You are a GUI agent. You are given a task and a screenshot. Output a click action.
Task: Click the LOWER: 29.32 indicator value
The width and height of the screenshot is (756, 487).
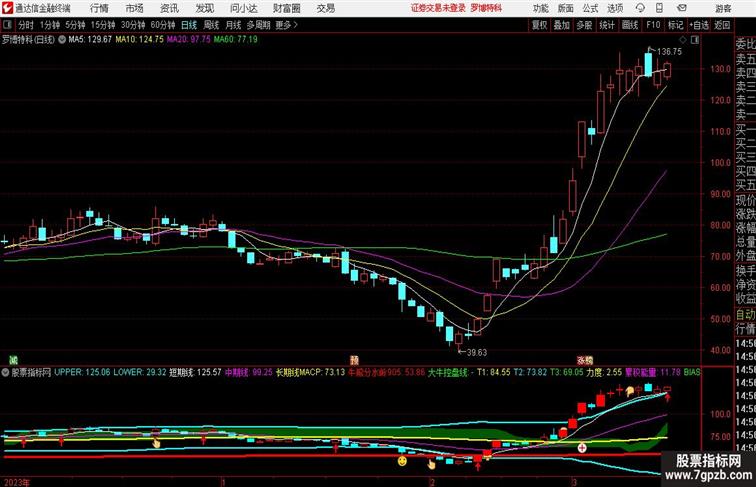(x=140, y=372)
